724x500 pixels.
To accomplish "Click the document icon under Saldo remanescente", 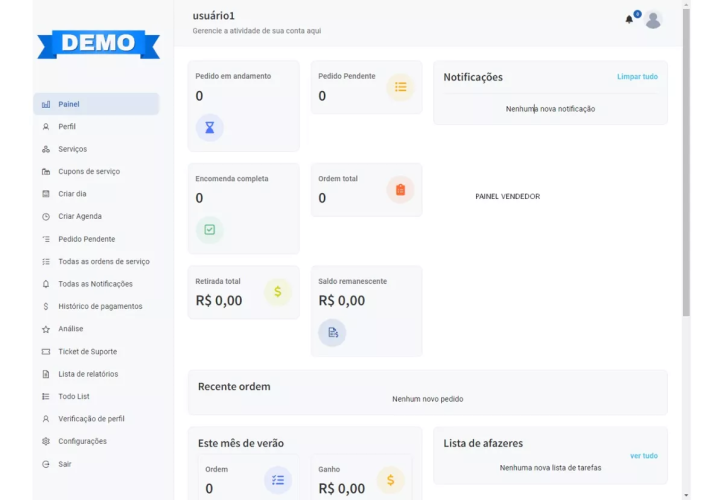I will [332, 332].
